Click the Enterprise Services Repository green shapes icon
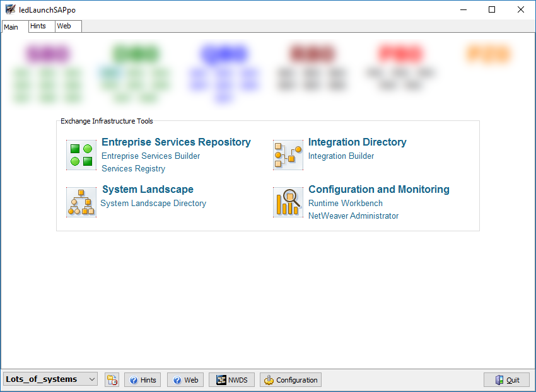This screenshot has width=536, height=392. pyautogui.click(x=81, y=155)
